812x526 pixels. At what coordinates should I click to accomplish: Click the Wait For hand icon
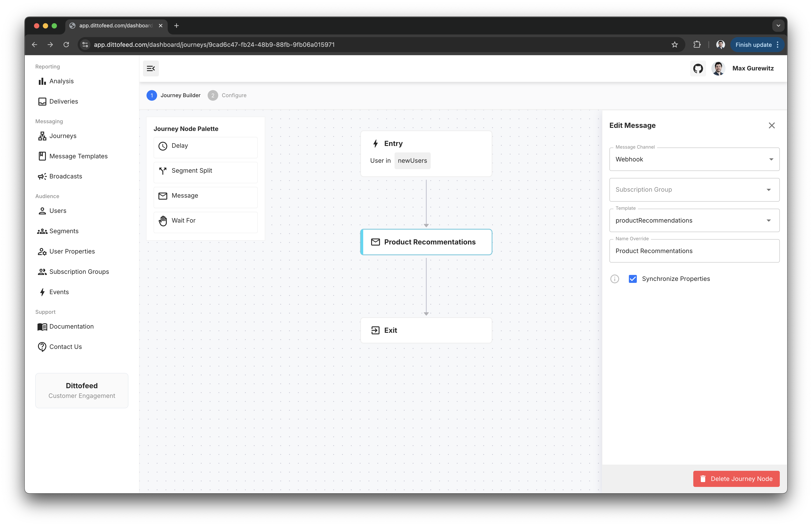click(x=163, y=221)
